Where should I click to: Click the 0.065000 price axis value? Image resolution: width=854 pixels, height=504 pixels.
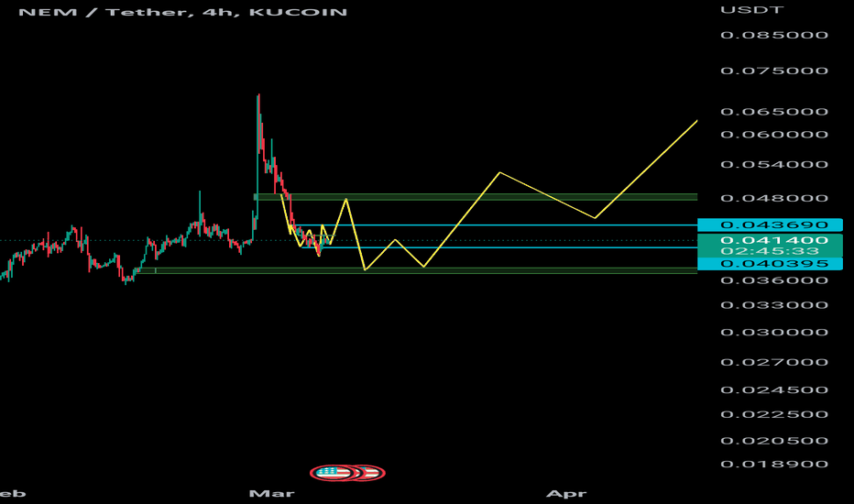[774, 112]
